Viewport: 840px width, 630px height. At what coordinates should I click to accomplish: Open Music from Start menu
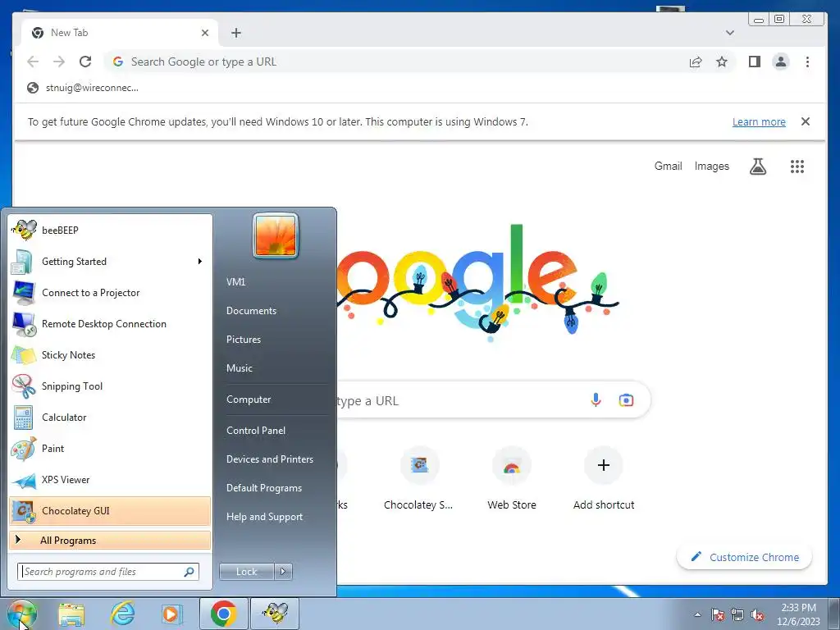[x=240, y=368]
